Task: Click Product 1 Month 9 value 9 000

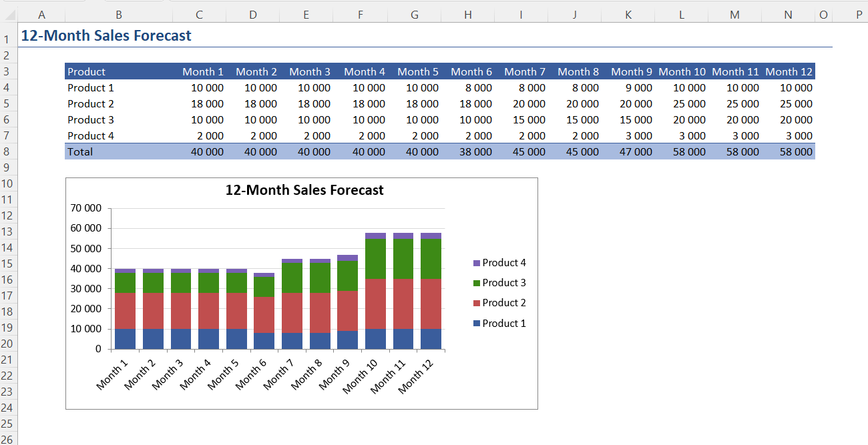Action: [x=628, y=87]
